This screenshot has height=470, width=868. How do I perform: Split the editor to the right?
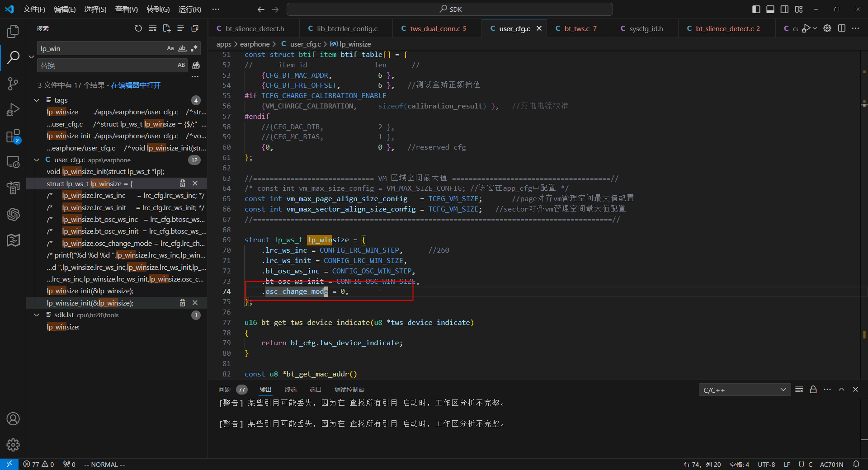pyautogui.click(x=841, y=28)
